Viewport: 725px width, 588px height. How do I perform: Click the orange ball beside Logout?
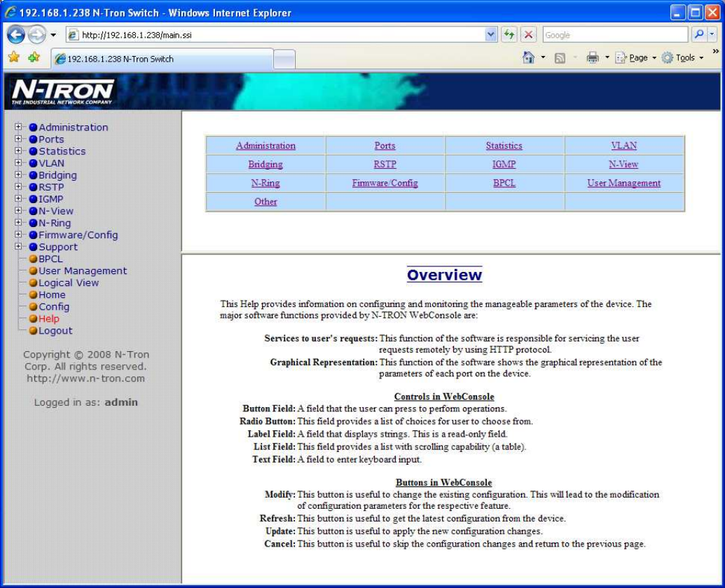click(x=33, y=331)
